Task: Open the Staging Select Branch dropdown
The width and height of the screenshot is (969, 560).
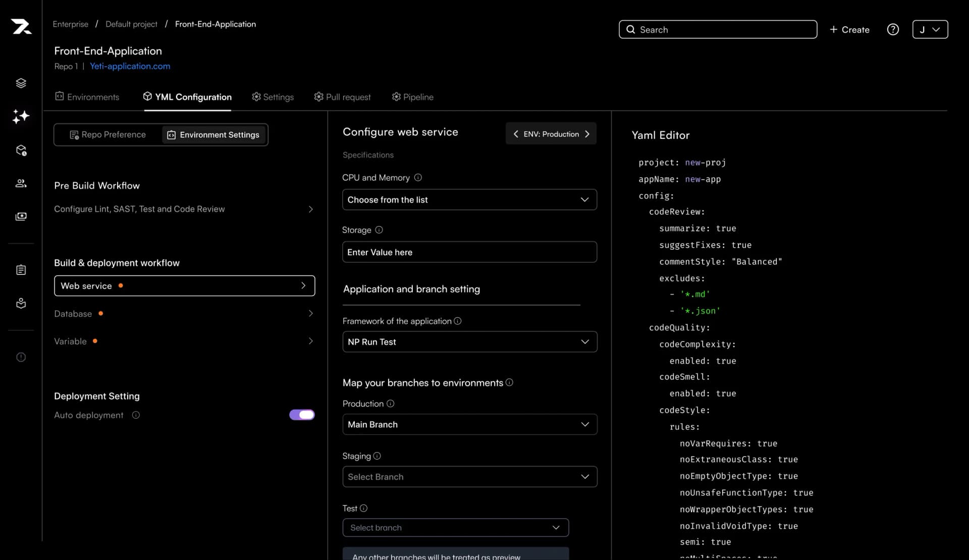Action: click(x=469, y=477)
